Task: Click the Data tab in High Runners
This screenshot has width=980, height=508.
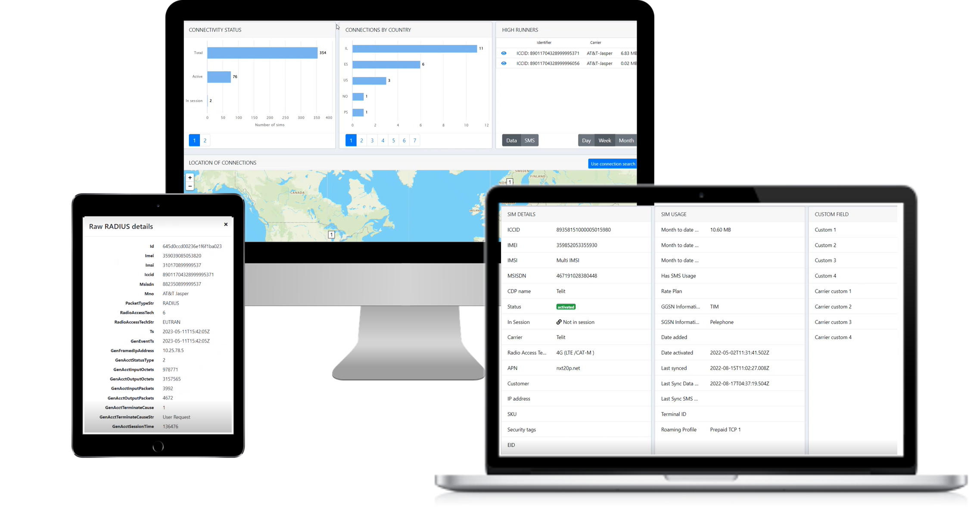Action: pyautogui.click(x=512, y=140)
